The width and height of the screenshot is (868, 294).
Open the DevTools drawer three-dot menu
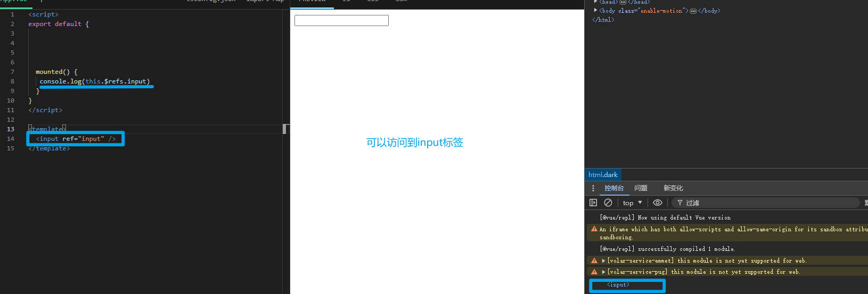tap(593, 188)
